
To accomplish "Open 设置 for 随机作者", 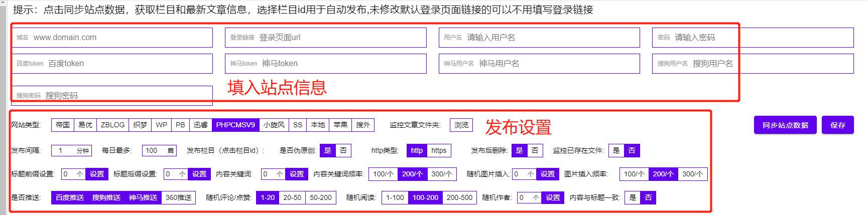I will click(x=552, y=197).
